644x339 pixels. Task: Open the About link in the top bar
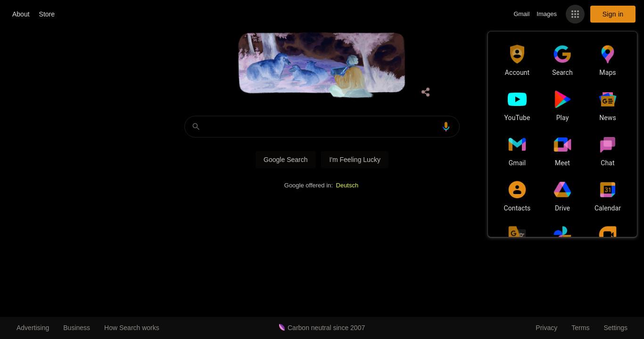tap(21, 14)
